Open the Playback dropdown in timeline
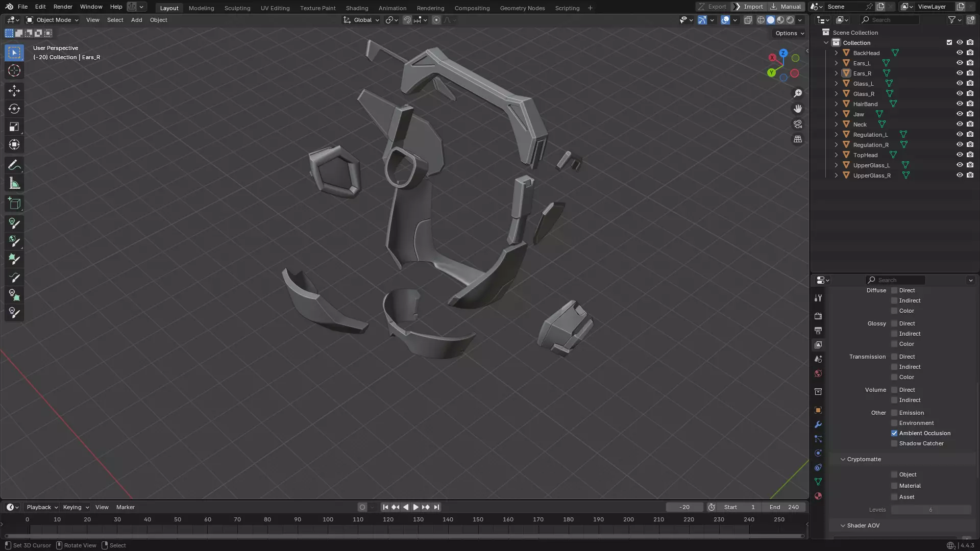The height and width of the screenshot is (551, 980). tap(42, 507)
